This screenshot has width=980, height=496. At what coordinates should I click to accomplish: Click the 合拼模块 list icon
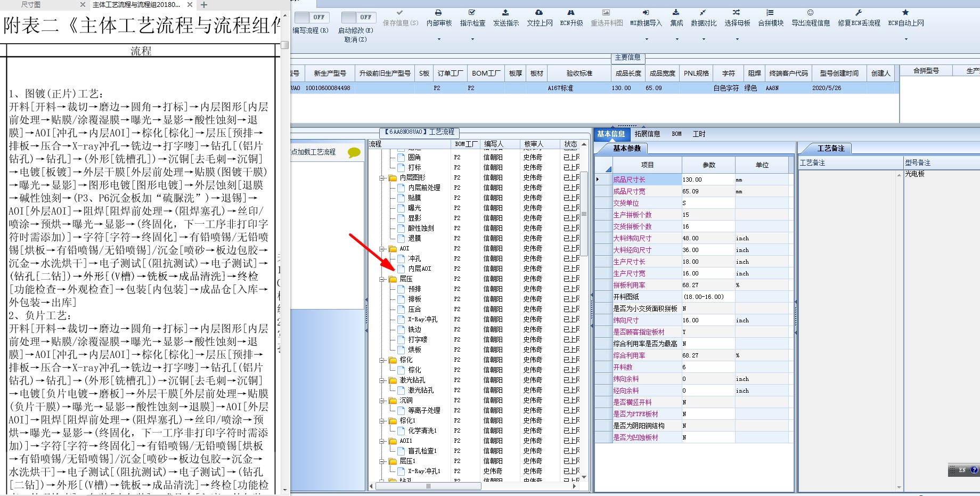point(770,12)
